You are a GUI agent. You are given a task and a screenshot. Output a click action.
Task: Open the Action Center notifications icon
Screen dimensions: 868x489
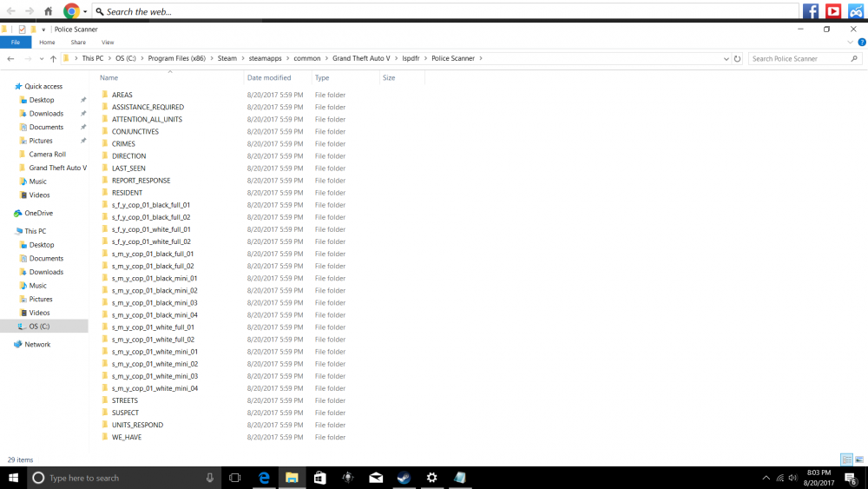pos(851,479)
